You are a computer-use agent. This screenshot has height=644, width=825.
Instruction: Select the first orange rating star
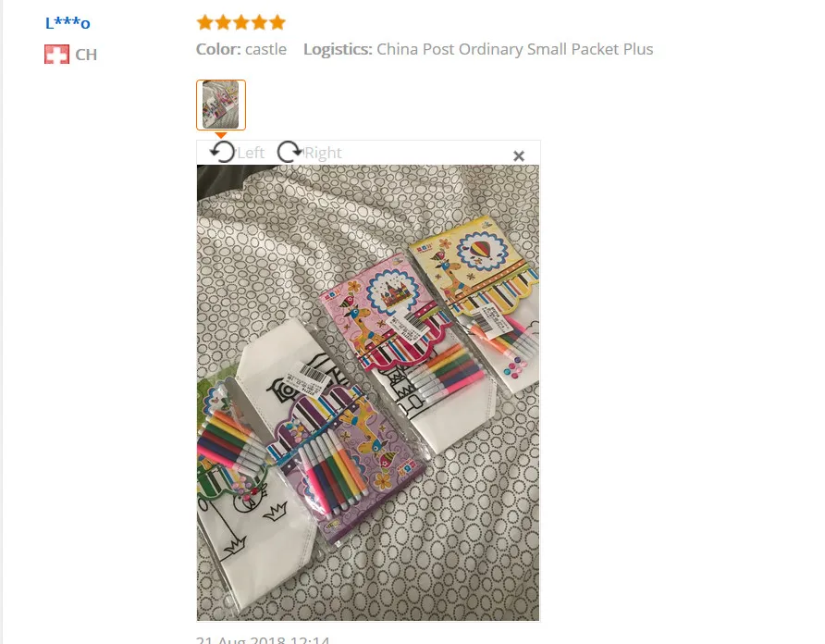[x=204, y=22]
